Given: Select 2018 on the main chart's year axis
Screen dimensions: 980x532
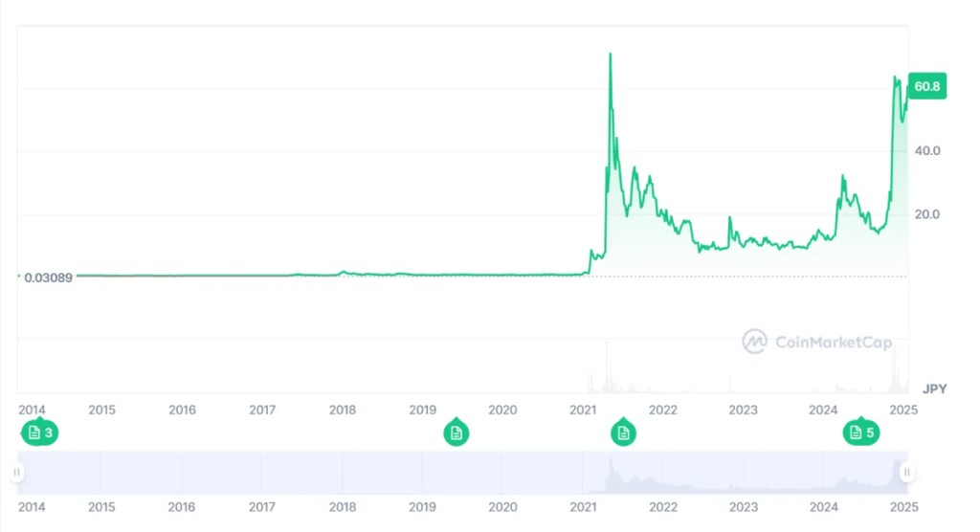Looking at the screenshot, I should (x=343, y=410).
